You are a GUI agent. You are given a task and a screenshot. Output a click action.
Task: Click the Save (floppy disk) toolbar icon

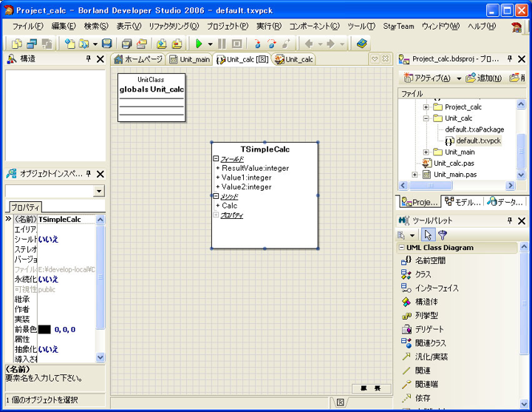(107, 44)
